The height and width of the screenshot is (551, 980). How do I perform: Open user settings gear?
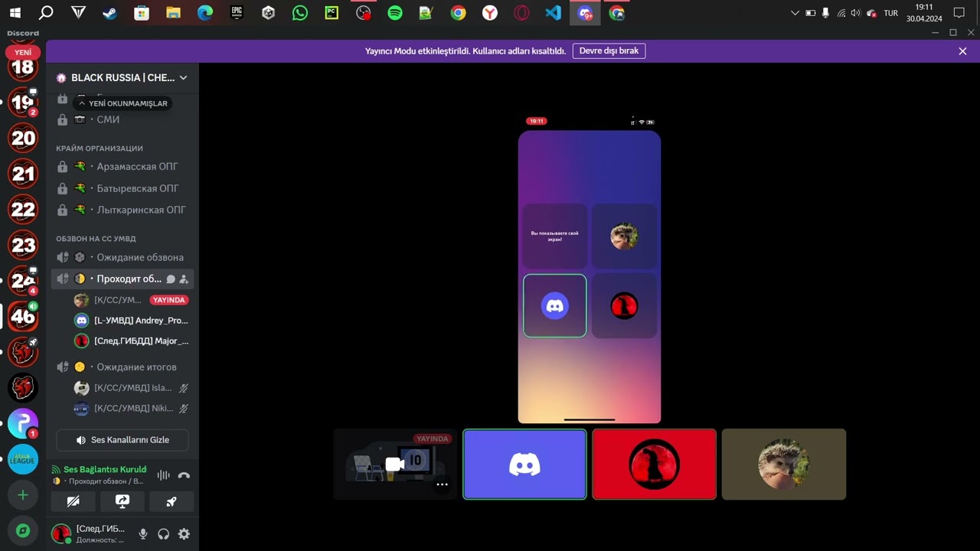tap(184, 534)
